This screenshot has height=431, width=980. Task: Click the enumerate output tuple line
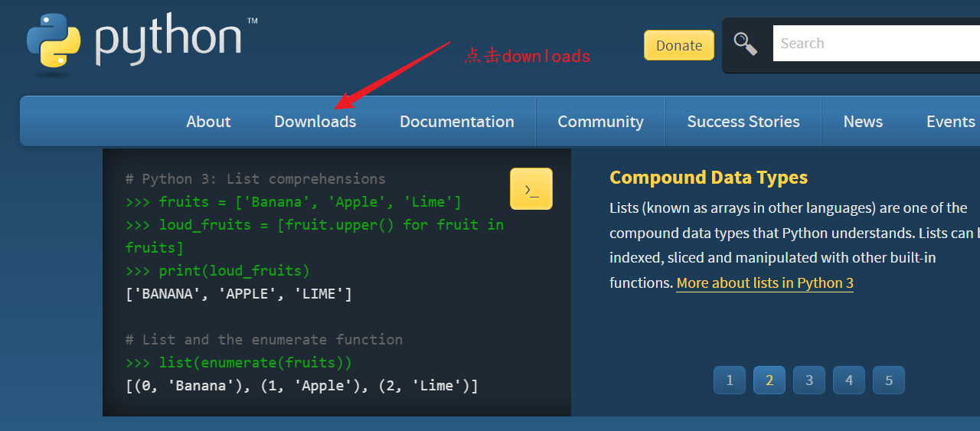(302, 386)
